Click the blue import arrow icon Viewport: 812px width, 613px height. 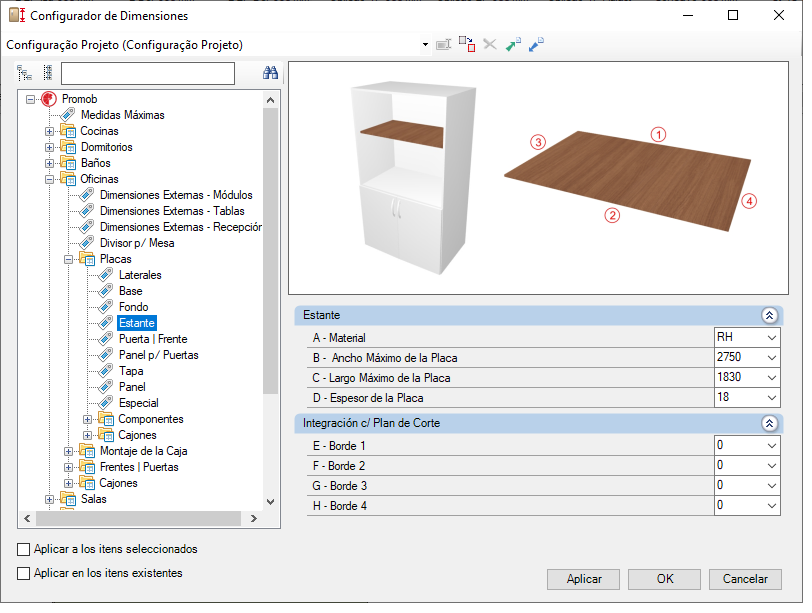pyautogui.click(x=536, y=45)
